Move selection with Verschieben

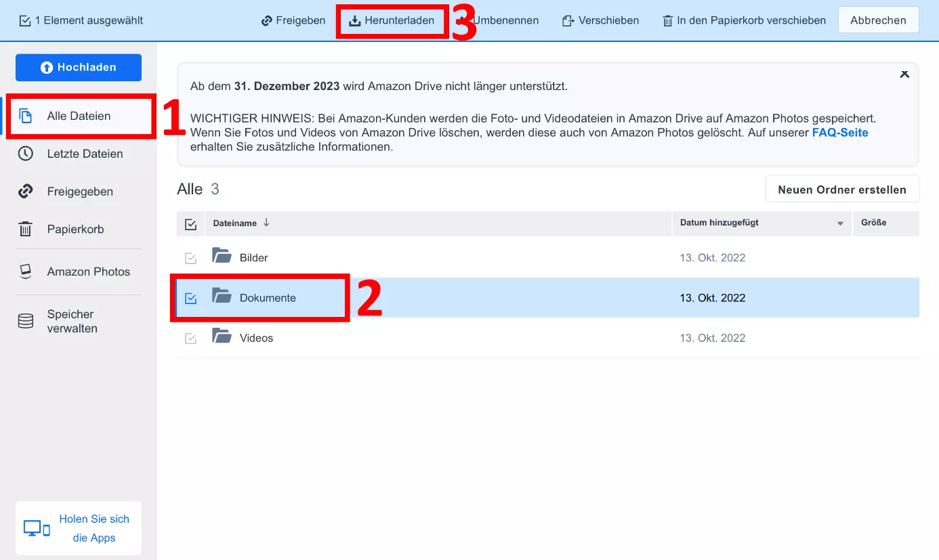(600, 20)
